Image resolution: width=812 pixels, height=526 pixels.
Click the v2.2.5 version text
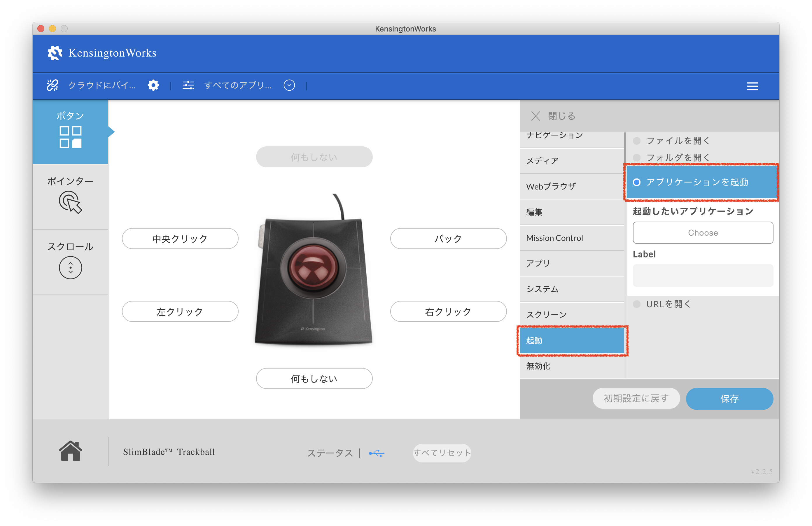tap(762, 471)
